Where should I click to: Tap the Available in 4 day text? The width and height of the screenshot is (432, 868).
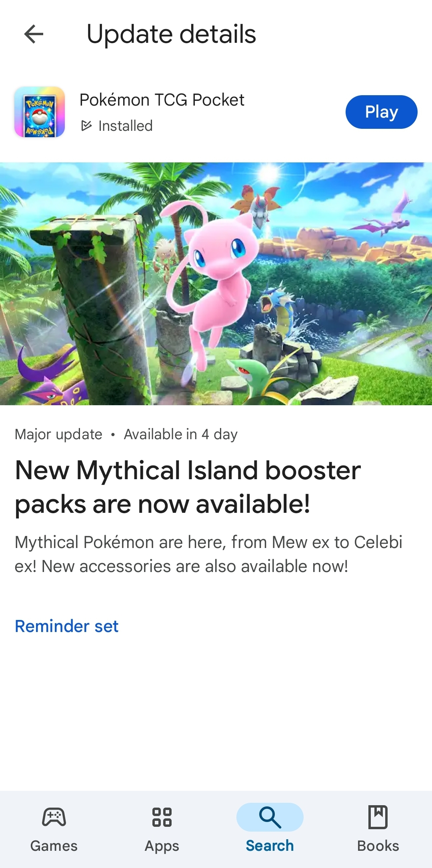tap(181, 434)
